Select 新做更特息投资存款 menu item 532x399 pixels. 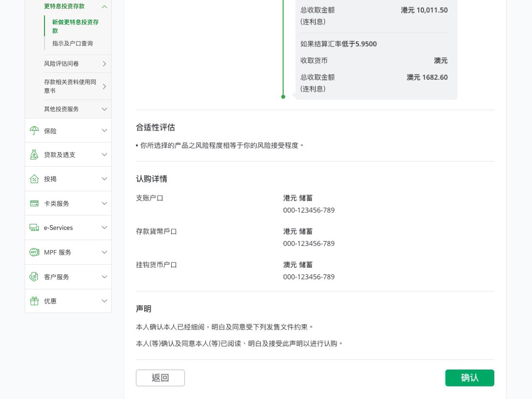coord(75,27)
